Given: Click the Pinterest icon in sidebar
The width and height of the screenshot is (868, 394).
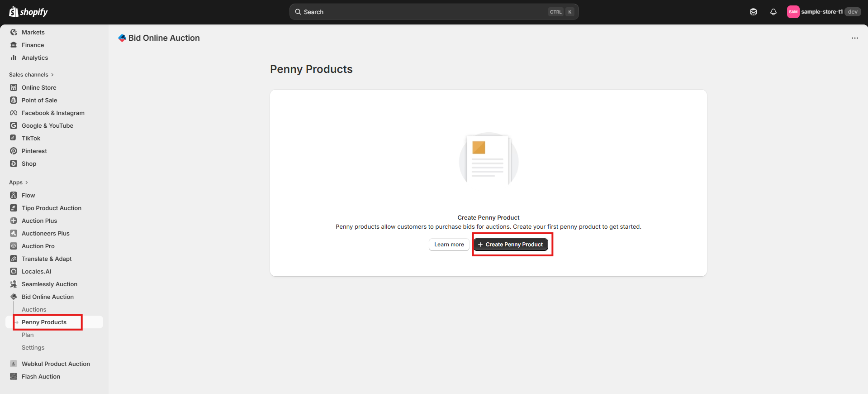Looking at the screenshot, I should 14,151.
